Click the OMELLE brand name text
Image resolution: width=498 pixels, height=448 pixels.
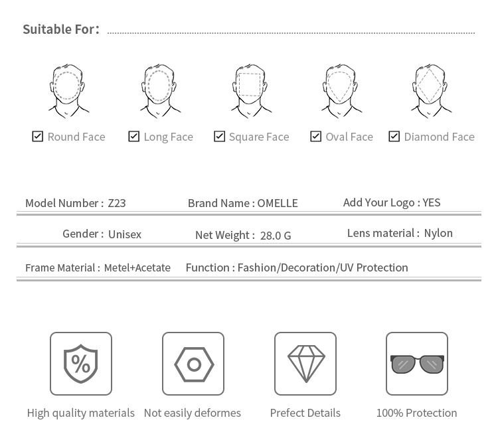278,203
